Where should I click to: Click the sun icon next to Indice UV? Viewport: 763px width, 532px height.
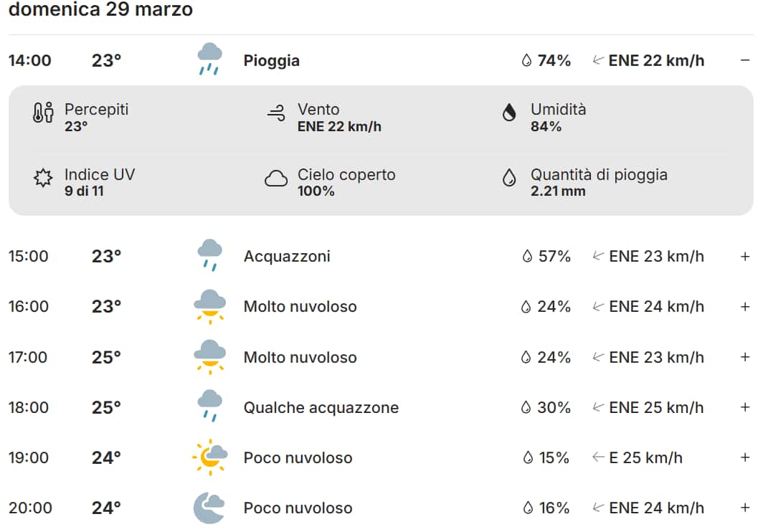tap(42, 176)
